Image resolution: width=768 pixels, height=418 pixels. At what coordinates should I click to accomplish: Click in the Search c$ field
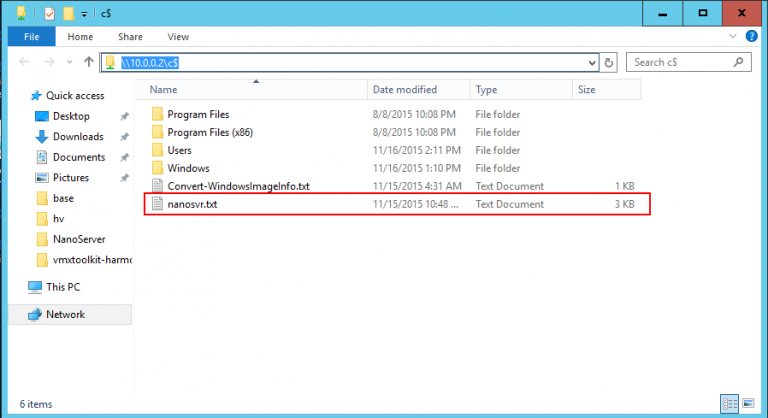click(680, 62)
